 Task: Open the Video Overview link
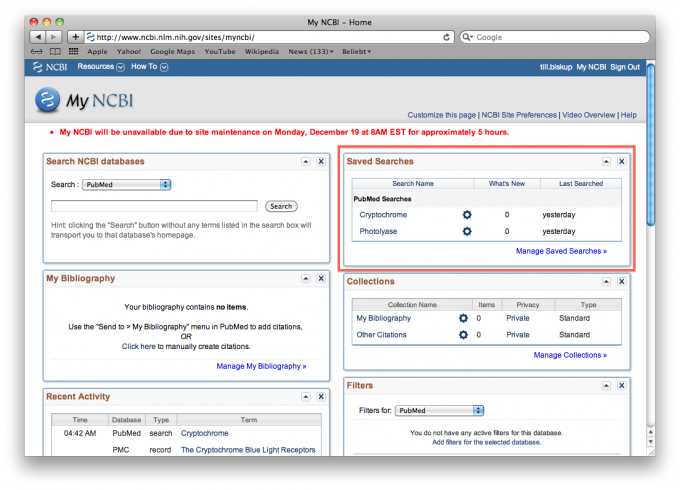point(588,115)
